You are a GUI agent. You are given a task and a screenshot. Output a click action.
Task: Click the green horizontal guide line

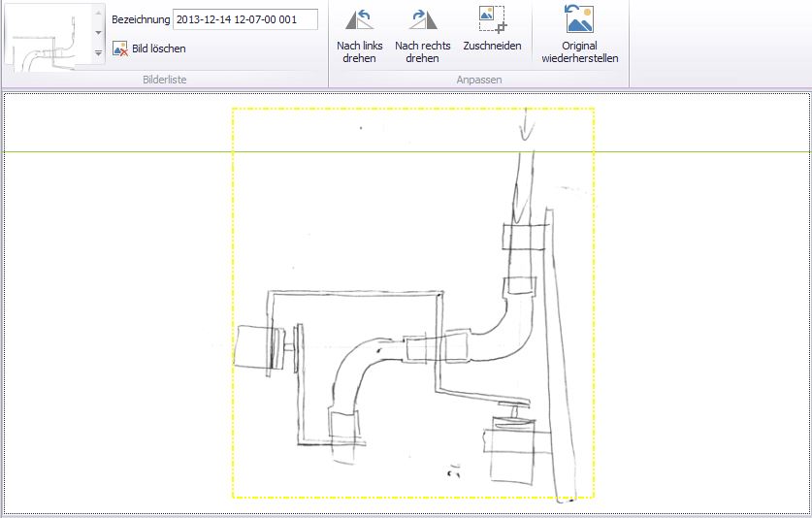click(x=116, y=151)
